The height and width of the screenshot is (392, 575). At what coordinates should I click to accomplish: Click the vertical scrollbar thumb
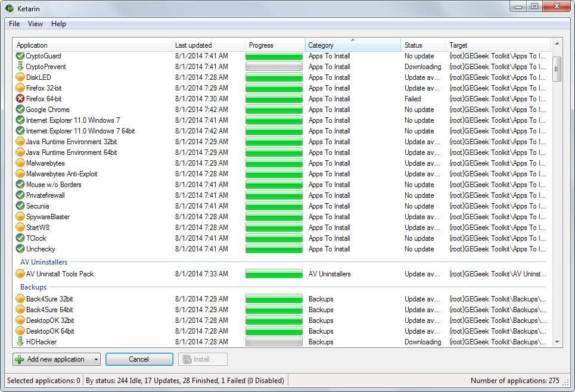(x=557, y=69)
